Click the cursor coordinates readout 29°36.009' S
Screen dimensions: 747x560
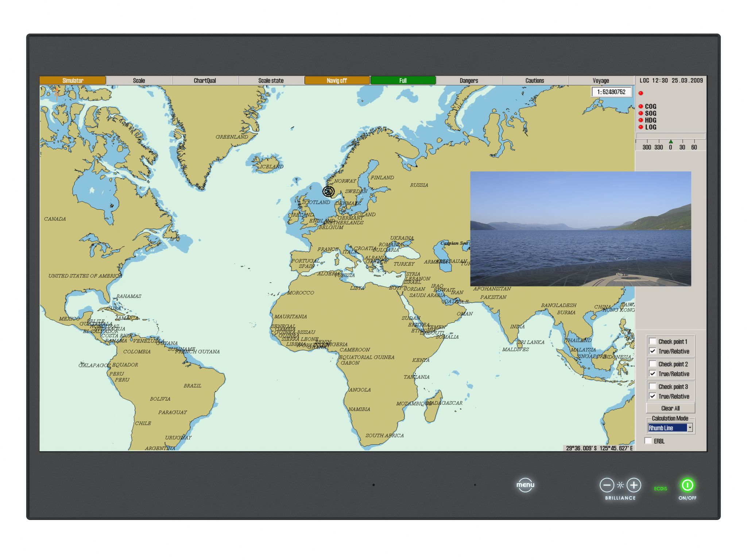pos(600,448)
